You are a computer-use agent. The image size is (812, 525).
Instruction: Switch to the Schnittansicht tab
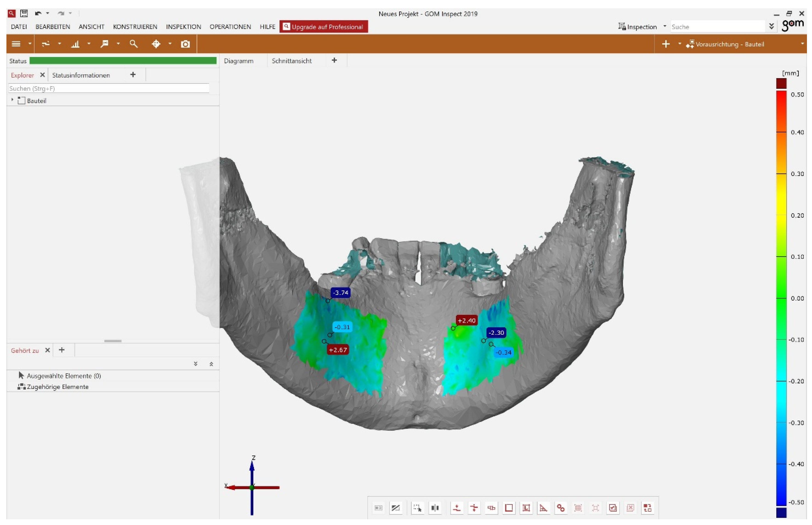click(292, 61)
